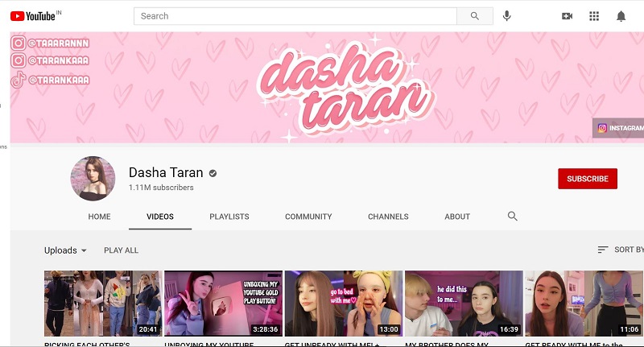644x347 pixels.
Task: Click @TARANKAAA text beside TikTok icon
Action: point(58,80)
